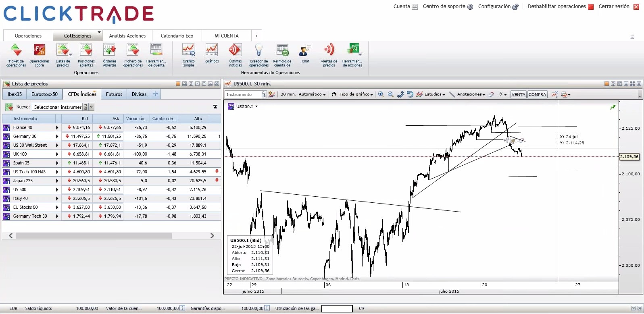Open the Ticket de operaciones tool
Viewport: 644px width, 314px height.
(16, 55)
